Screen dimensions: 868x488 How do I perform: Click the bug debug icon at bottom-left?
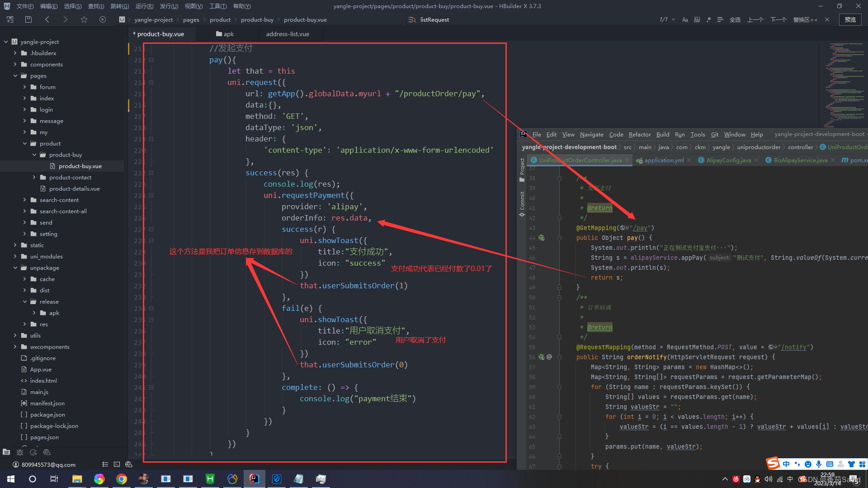pos(20,452)
